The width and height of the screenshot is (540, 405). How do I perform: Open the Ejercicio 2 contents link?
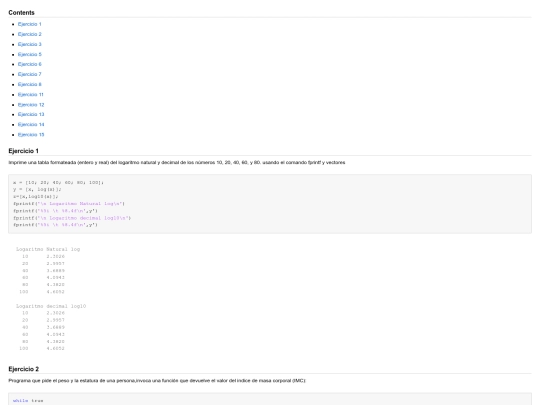click(x=30, y=34)
